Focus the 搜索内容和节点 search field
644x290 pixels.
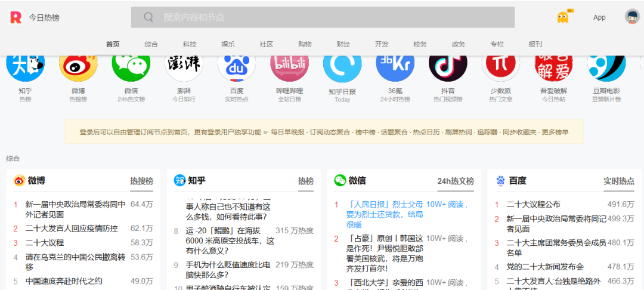[x=323, y=17]
